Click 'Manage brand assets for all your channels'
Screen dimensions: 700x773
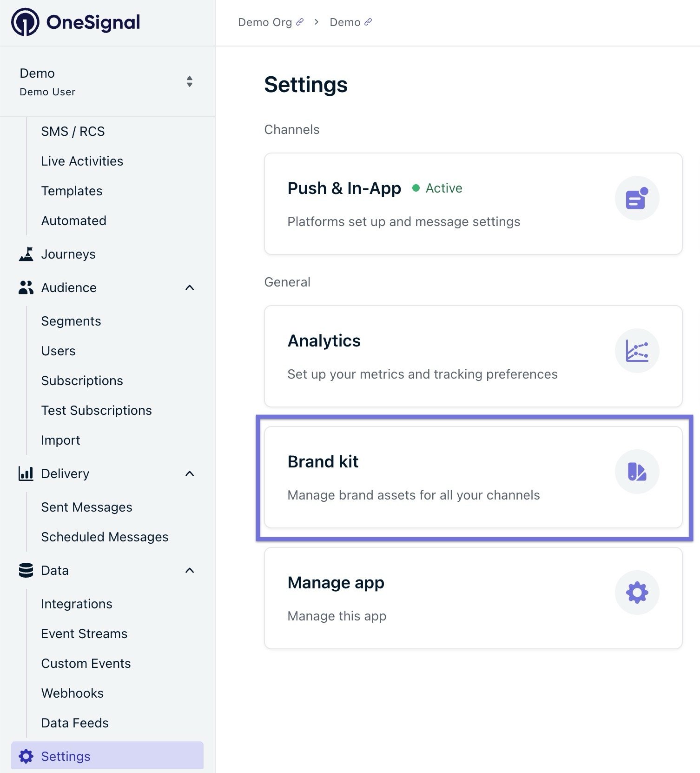coord(414,495)
